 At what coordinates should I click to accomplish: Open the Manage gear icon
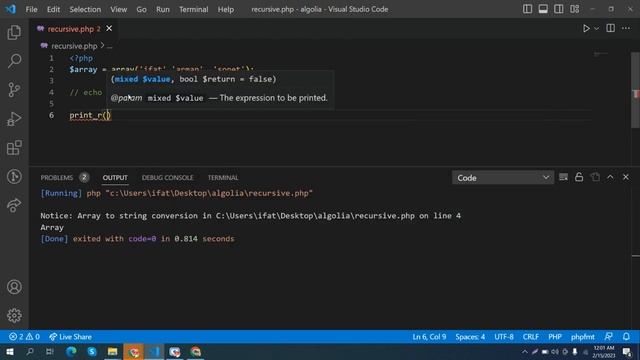tap(14, 316)
